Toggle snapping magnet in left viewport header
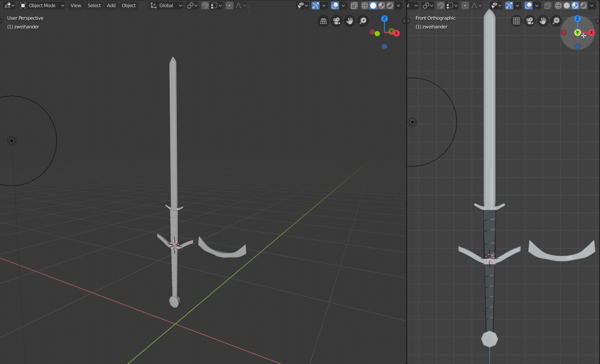This screenshot has width=600, height=364. pyautogui.click(x=205, y=6)
